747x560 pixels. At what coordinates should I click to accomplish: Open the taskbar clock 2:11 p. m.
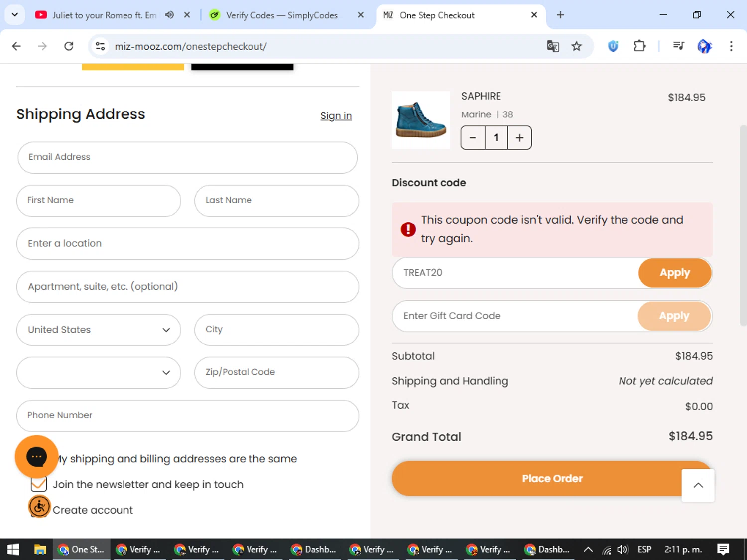683,549
